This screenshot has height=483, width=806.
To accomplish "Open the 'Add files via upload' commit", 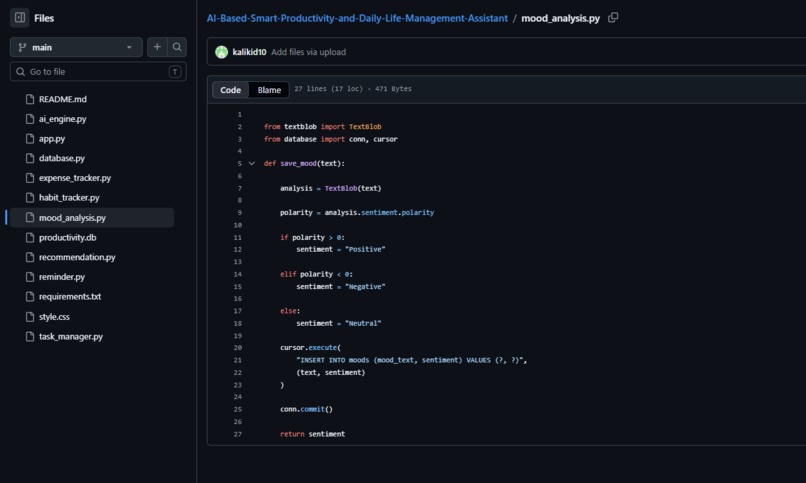I will (x=308, y=52).
